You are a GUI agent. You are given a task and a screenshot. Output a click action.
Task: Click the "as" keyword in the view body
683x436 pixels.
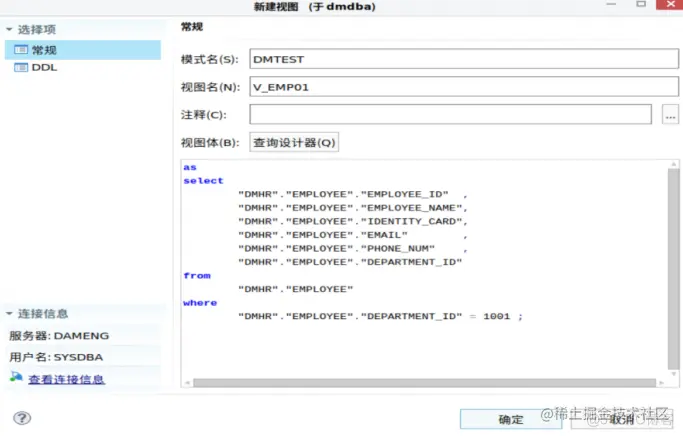[190, 167]
